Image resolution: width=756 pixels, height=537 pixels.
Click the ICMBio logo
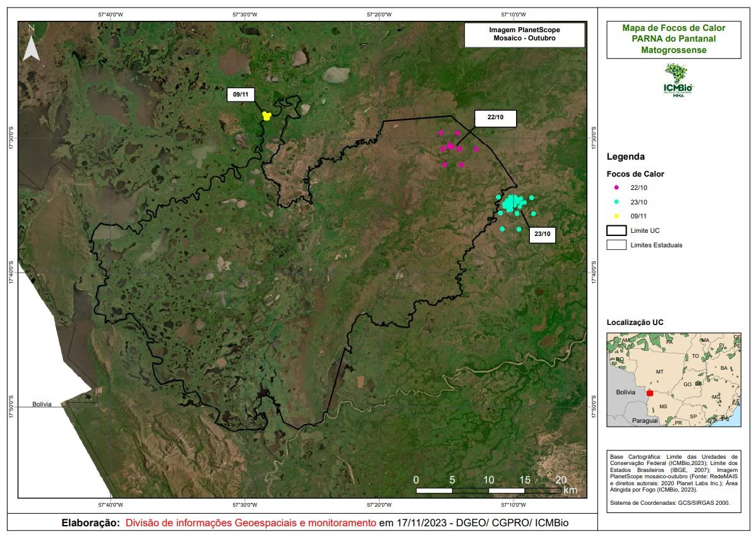click(x=678, y=80)
